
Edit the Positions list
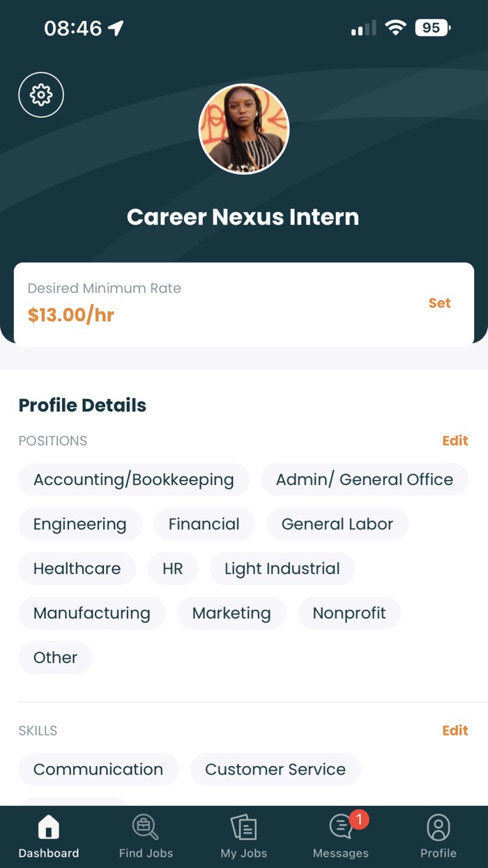pos(455,440)
